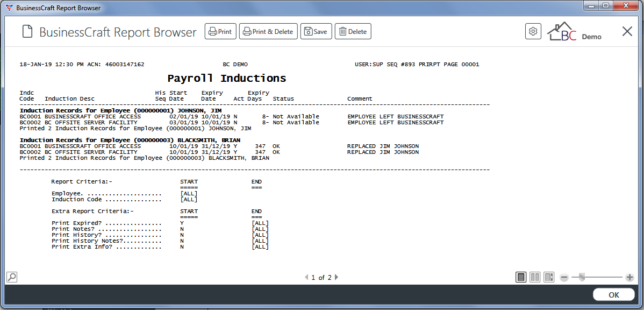
Task: Minimize the Report Browser window
Action: coord(591,6)
